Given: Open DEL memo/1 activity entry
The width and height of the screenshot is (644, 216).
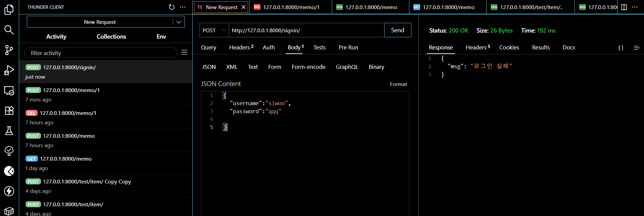Looking at the screenshot, I should [106, 117].
